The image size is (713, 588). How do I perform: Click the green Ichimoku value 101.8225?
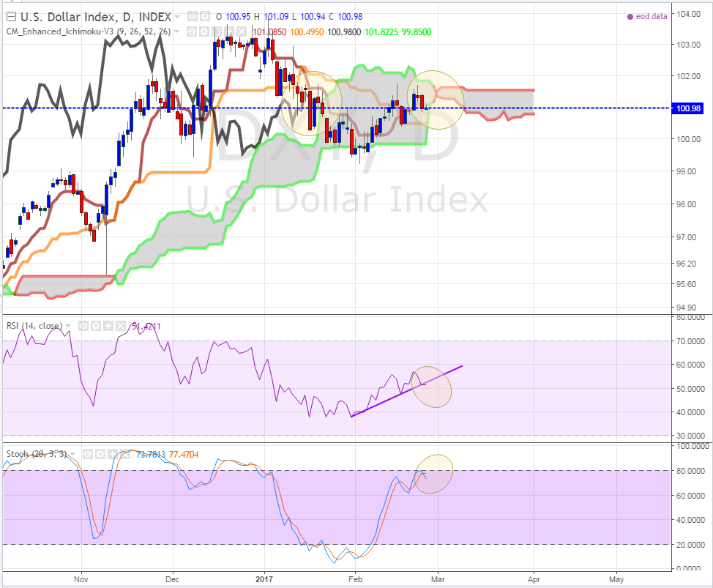pos(381,31)
